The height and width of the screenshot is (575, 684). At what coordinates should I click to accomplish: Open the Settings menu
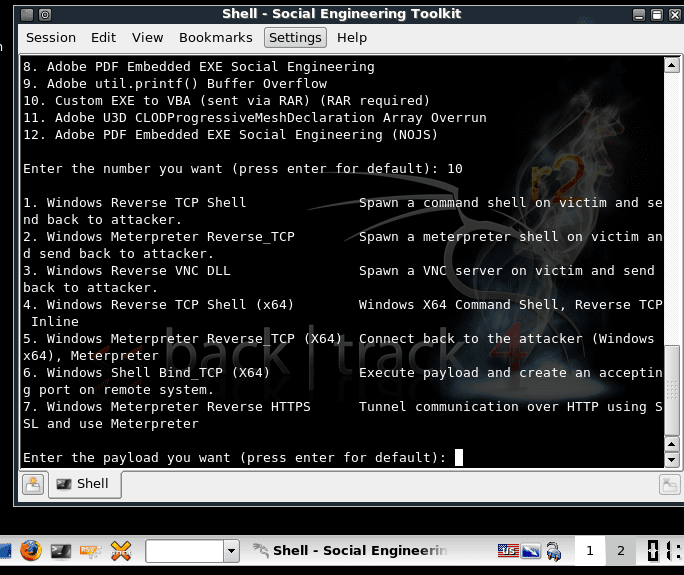click(295, 38)
